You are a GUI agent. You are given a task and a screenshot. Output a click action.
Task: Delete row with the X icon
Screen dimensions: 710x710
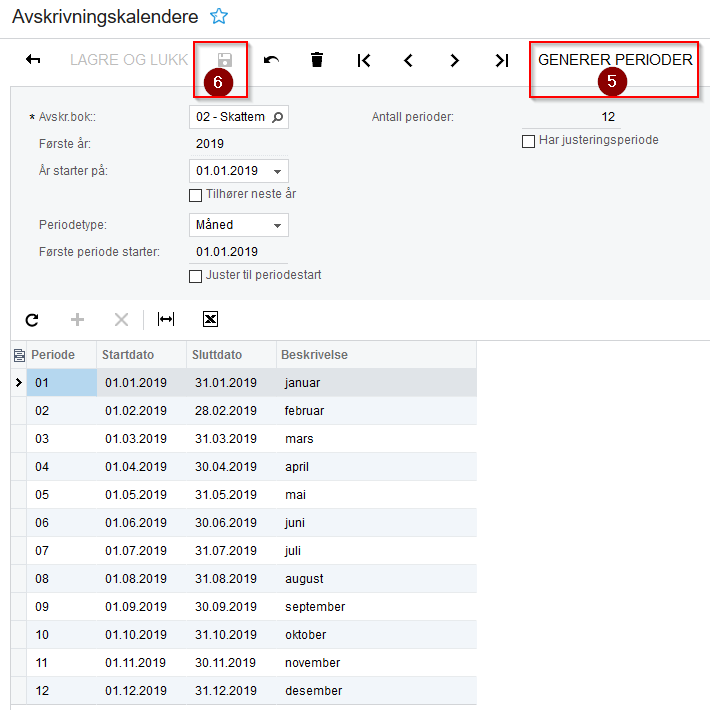pos(121,320)
